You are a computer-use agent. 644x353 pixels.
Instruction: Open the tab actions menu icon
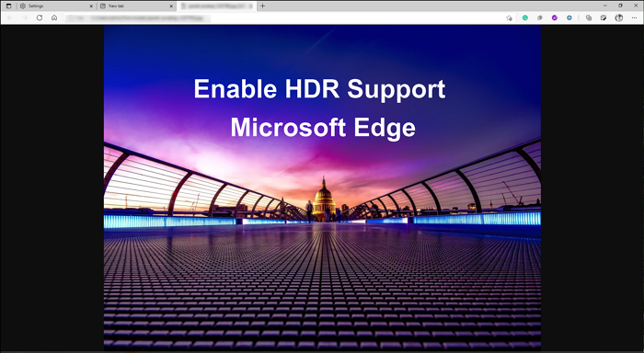point(8,6)
